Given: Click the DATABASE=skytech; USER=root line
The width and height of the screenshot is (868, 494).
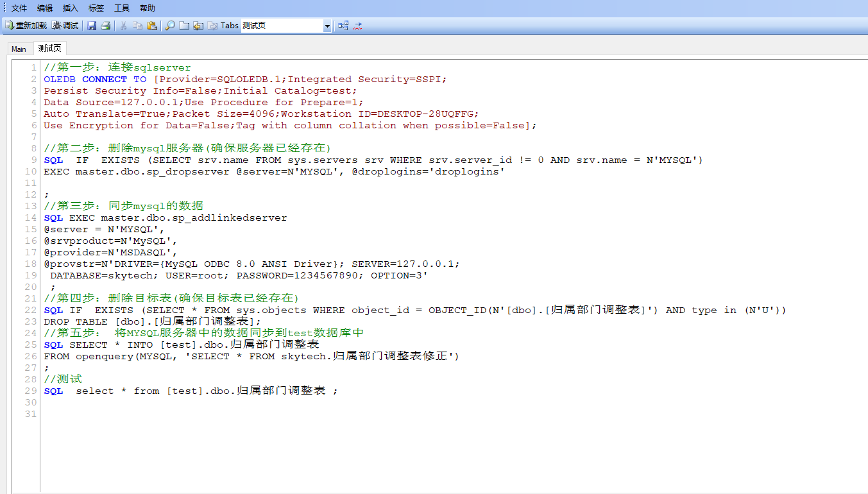Looking at the screenshot, I should [239, 275].
